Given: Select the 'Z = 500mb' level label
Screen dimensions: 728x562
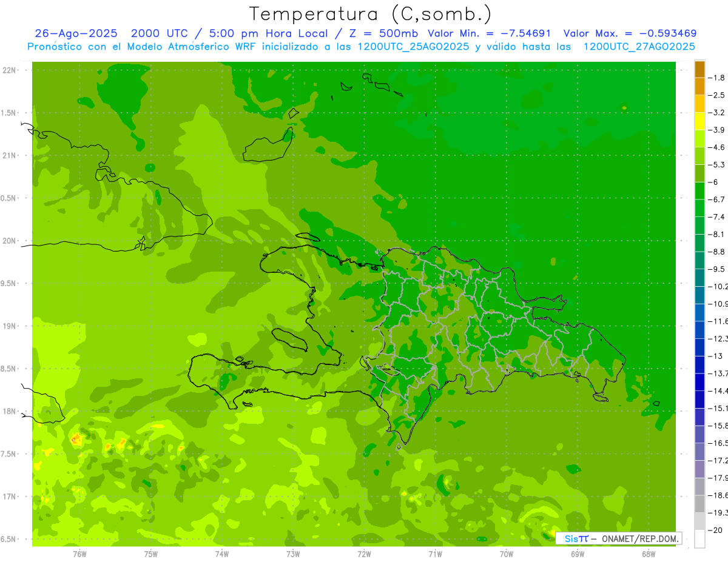Looking at the screenshot, I should coord(380,33).
